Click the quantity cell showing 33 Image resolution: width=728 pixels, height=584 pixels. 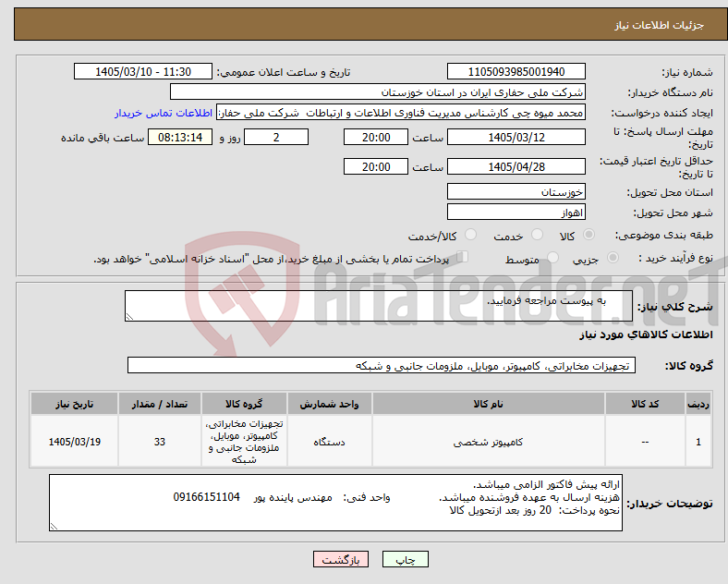[160, 442]
